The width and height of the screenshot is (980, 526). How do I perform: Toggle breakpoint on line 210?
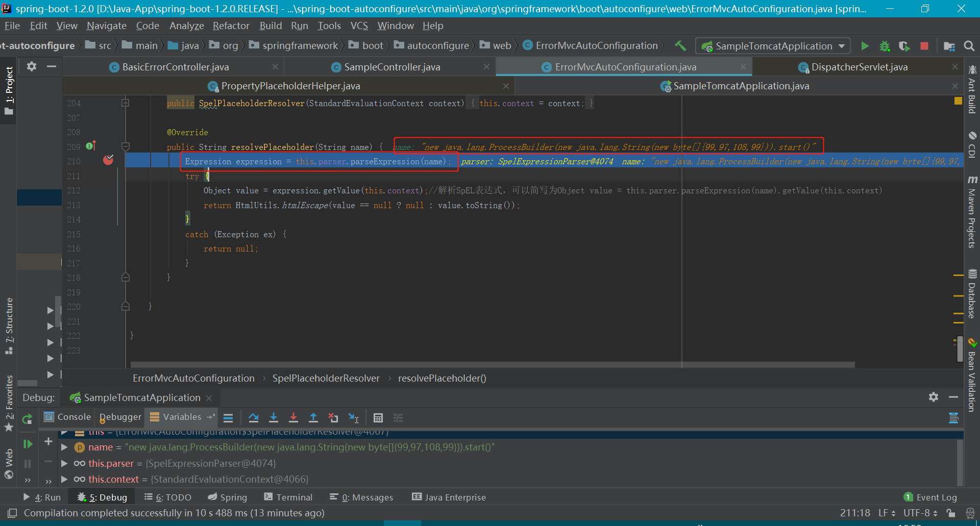click(x=108, y=160)
